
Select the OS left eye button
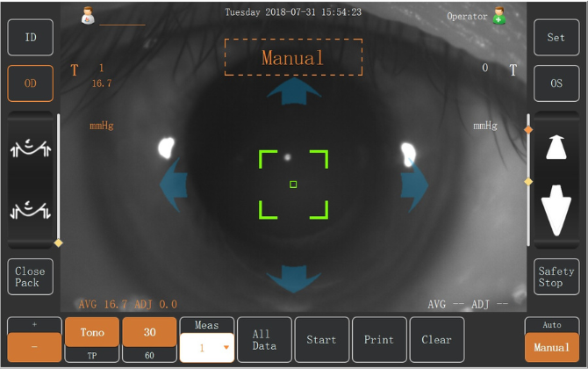556,83
